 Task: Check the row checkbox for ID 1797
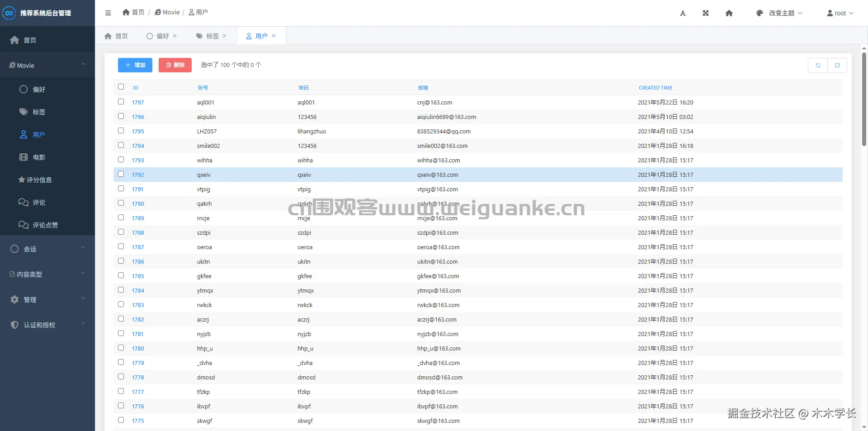pos(121,102)
